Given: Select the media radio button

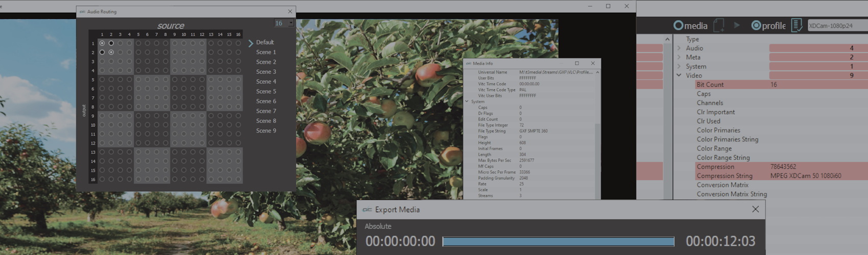Looking at the screenshot, I should pos(678,25).
